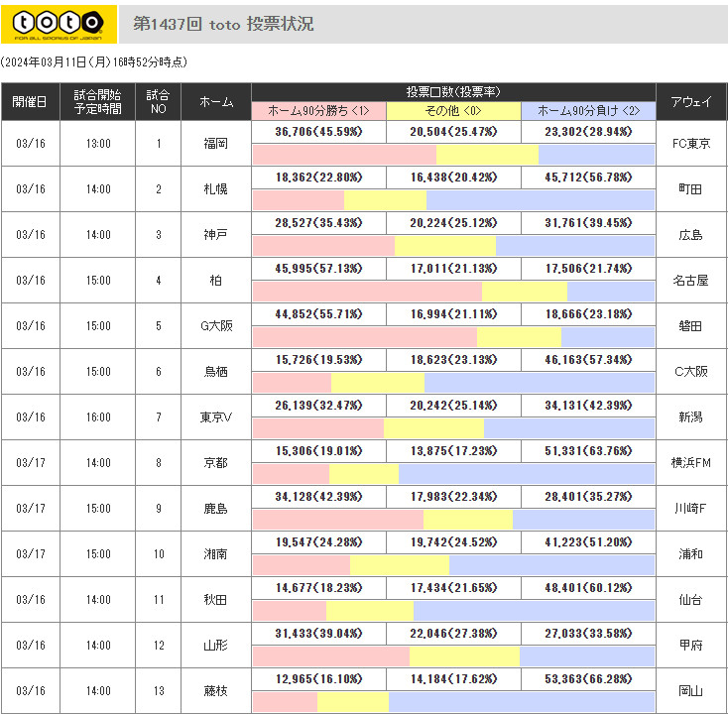Click home team 神戸
Screen dimensions: 728x714
pyautogui.click(x=216, y=235)
